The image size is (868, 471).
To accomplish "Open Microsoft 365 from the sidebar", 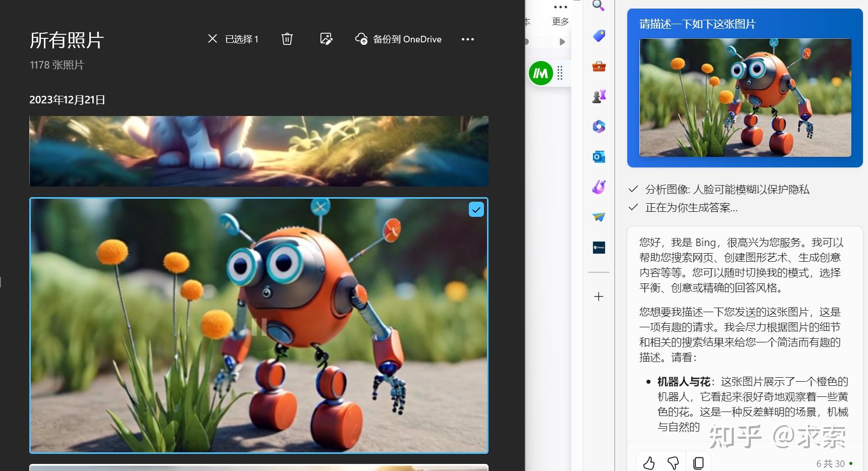I will click(x=599, y=127).
